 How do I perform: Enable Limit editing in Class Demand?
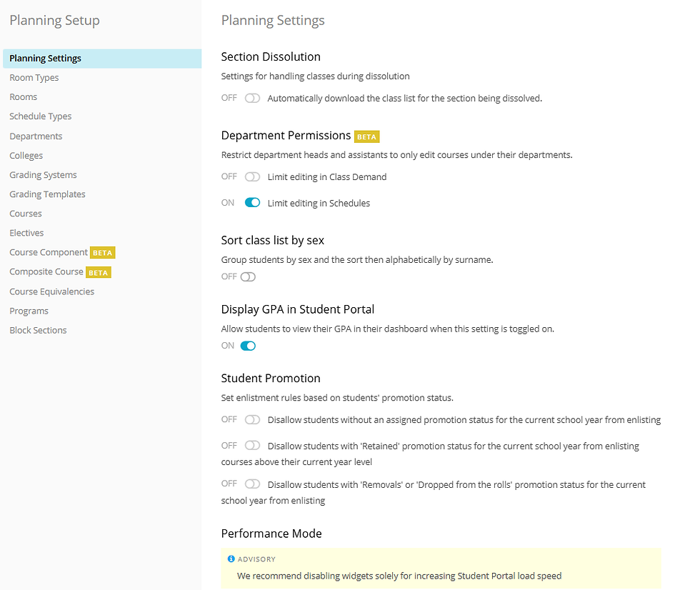pyautogui.click(x=252, y=176)
